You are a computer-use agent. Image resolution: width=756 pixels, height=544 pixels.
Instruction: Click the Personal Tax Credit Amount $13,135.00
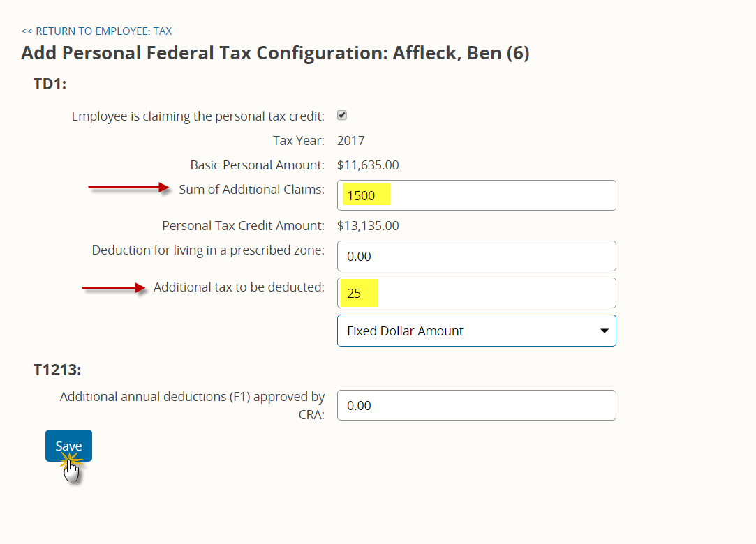[x=368, y=225]
